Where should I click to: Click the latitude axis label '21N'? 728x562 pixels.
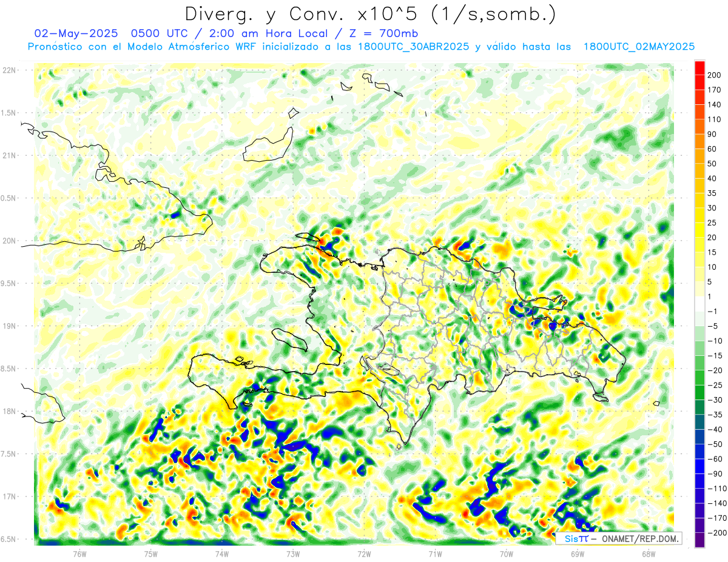pos(9,155)
